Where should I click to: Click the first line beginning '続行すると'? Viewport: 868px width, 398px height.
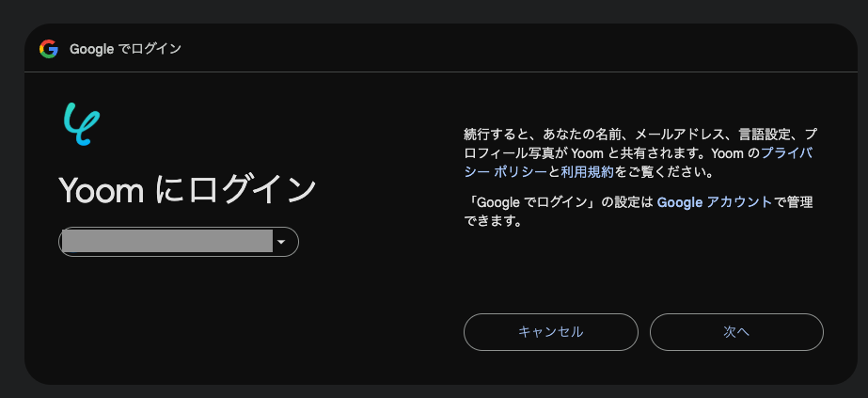click(x=639, y=134)
